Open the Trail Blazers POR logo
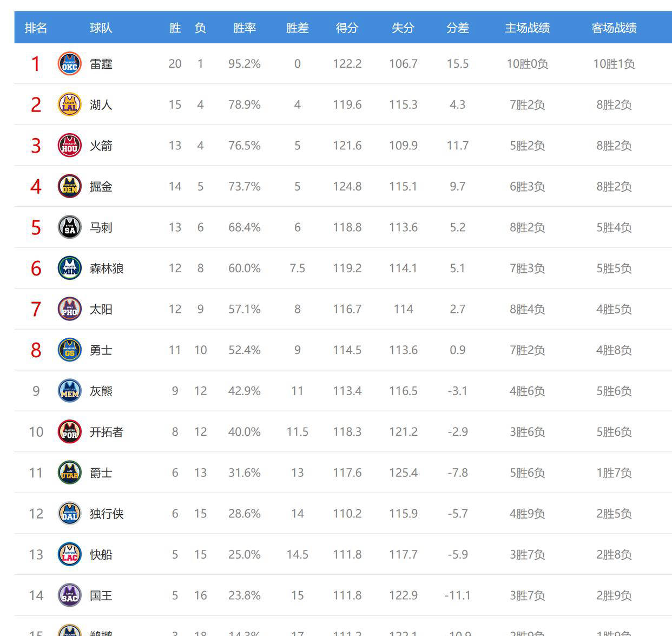 pos(69,432)
